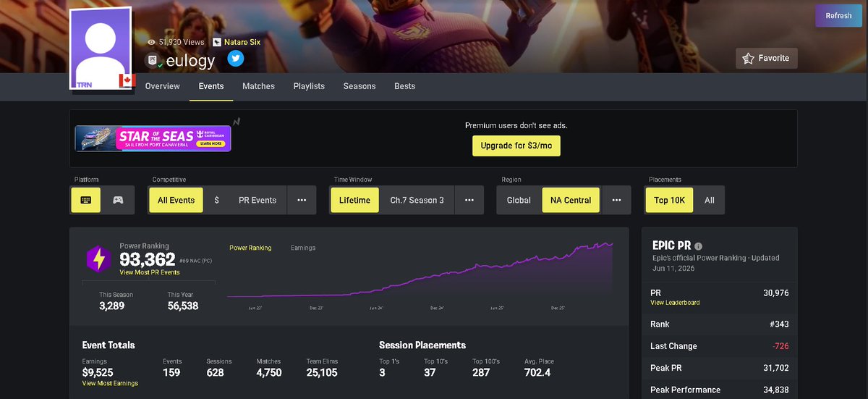Click the profile avatar image
The height and width of the screenshot is (399, 868).
click(x=102, y=48)
